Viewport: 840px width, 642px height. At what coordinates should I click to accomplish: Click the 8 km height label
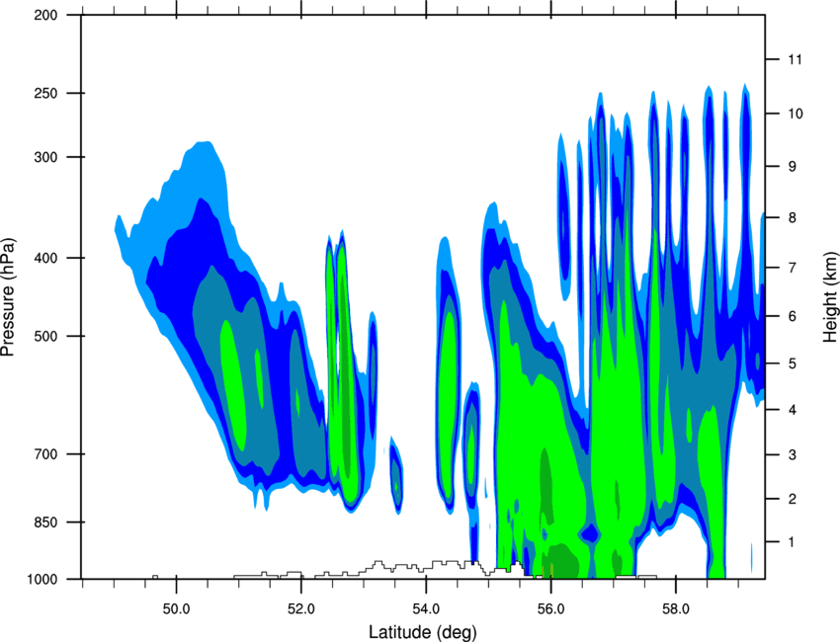793,218
